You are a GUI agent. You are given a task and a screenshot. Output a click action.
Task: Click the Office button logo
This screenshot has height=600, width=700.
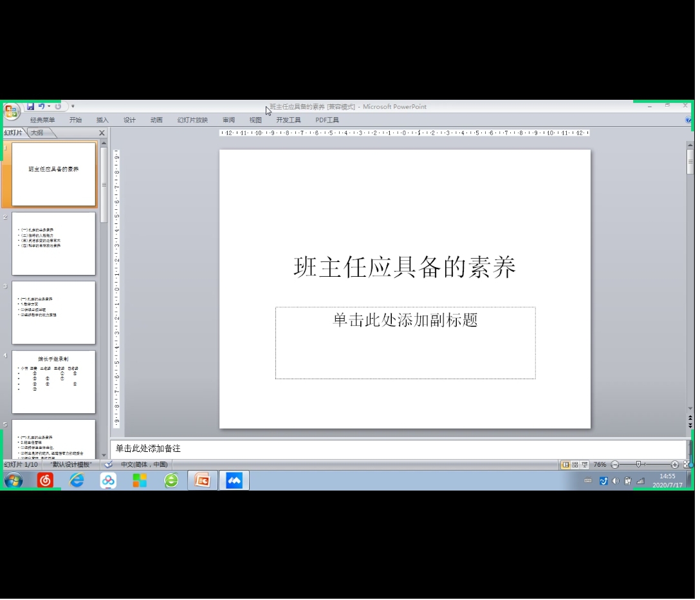(x=11, y=111)
